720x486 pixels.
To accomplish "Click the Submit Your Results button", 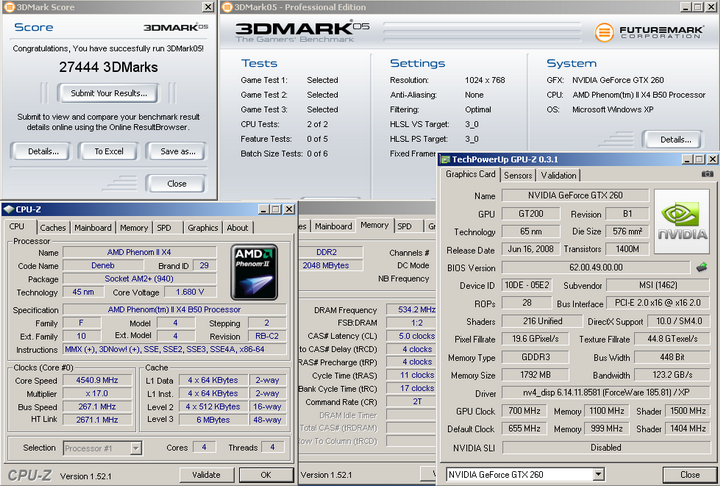I will [x=109, y=93].
